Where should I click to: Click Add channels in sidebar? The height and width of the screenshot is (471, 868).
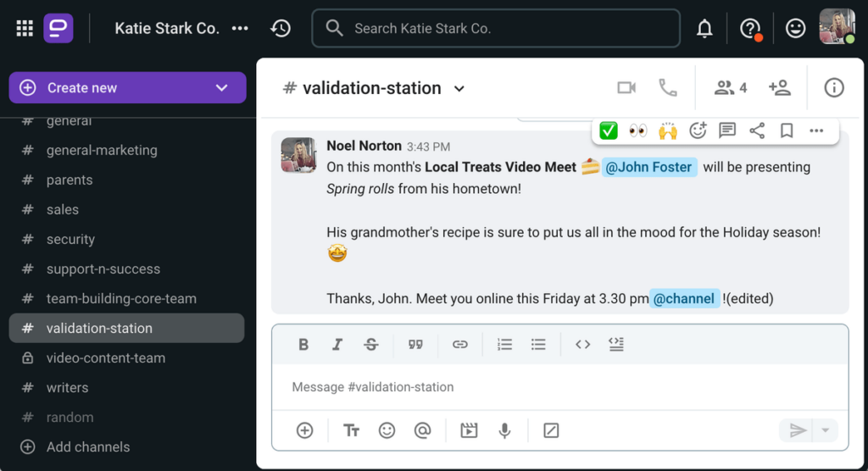click(88, 446)
